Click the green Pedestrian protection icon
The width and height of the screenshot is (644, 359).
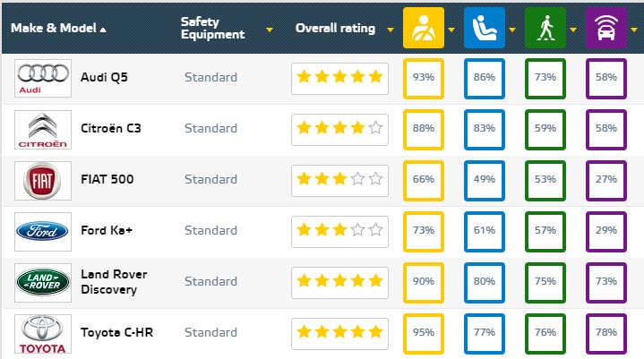(x=545, y=28)
